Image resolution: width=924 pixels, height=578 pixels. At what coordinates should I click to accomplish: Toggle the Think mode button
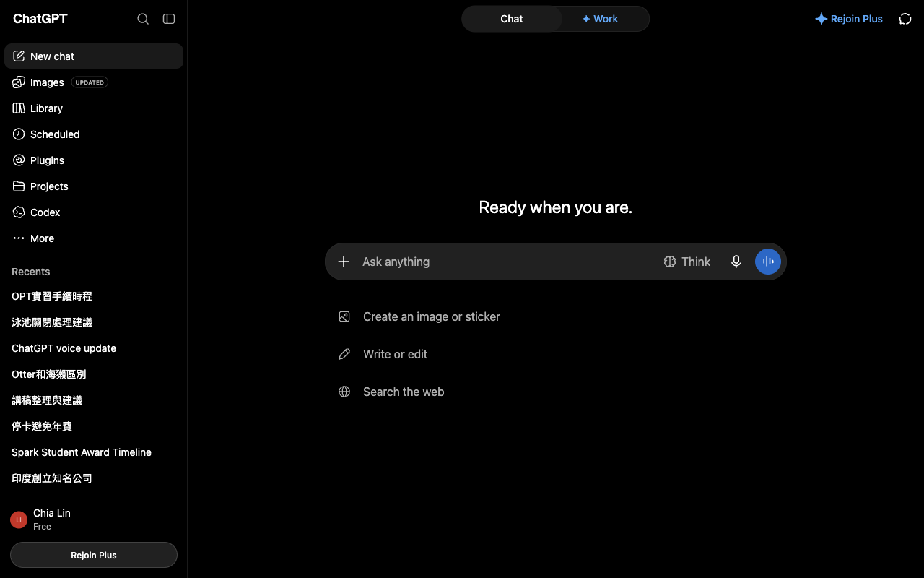click(687, 262)
